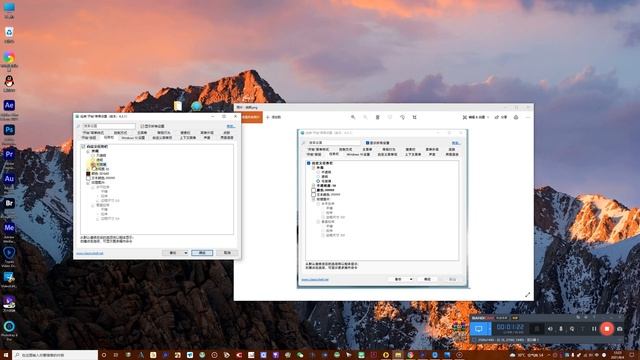The width and height of the screenshot is (640, 360).
Task: Open the backup dropdown button in settings dialog
Action: [x=176, y=253]
